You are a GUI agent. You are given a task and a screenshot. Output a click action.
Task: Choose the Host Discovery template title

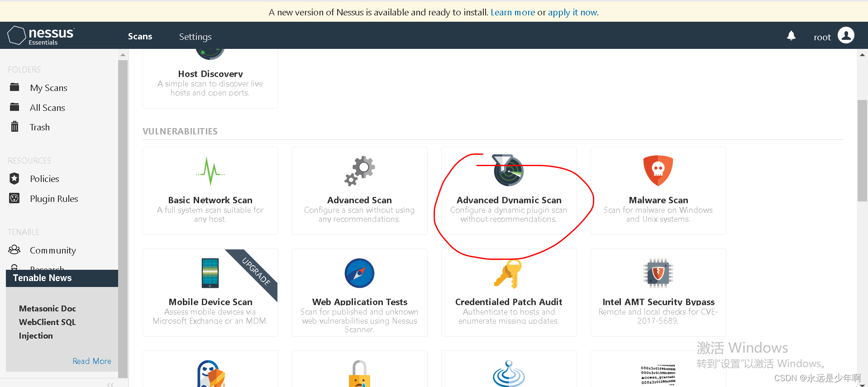point(210,74)
